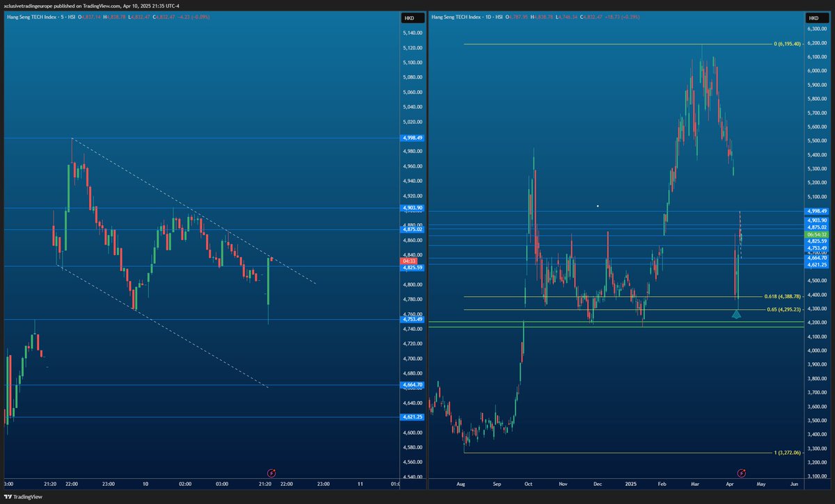This screenshot has width=835, height=504.
Task: Select the 4,664.70 price label on the 5-minute chart
Action: coord(413,384)
